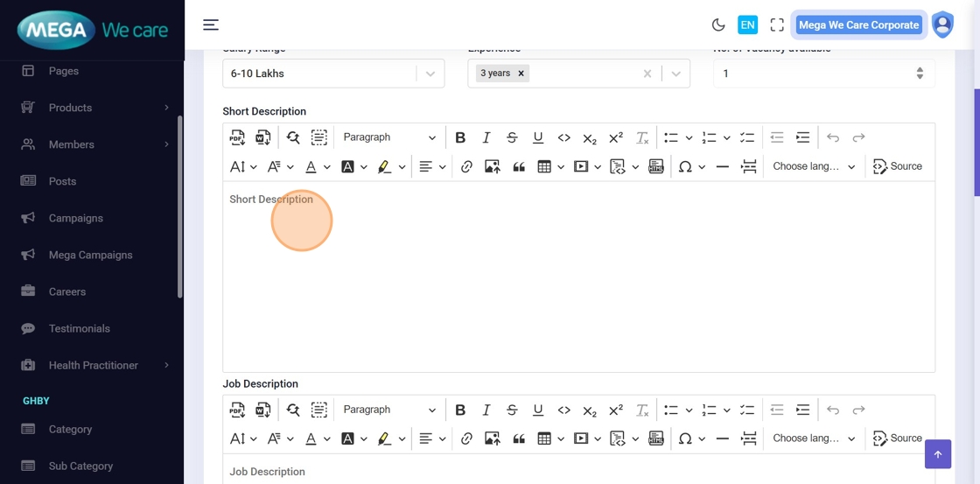Click Export to PDF icon in Short Description toolbar

[x=237, y=137]
